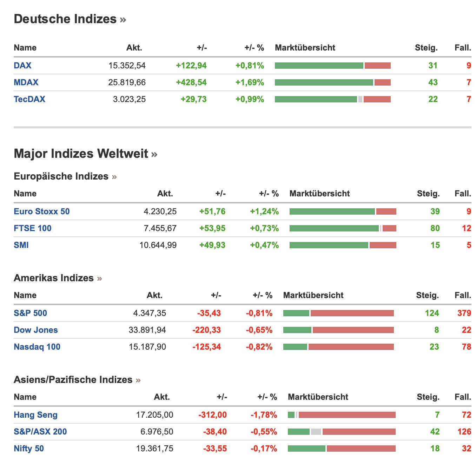Click the Amerikas Indizes double-arrow icon
The height and width of the screenshot is (465, 476).
click(100, 279)
